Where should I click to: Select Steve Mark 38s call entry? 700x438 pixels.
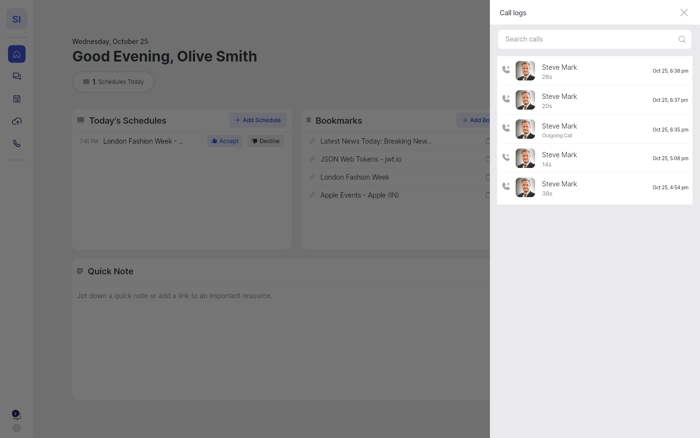[595, 188]
